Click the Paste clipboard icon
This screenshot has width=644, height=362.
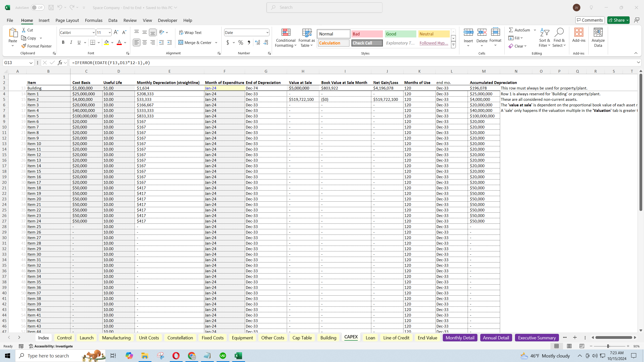13,33
